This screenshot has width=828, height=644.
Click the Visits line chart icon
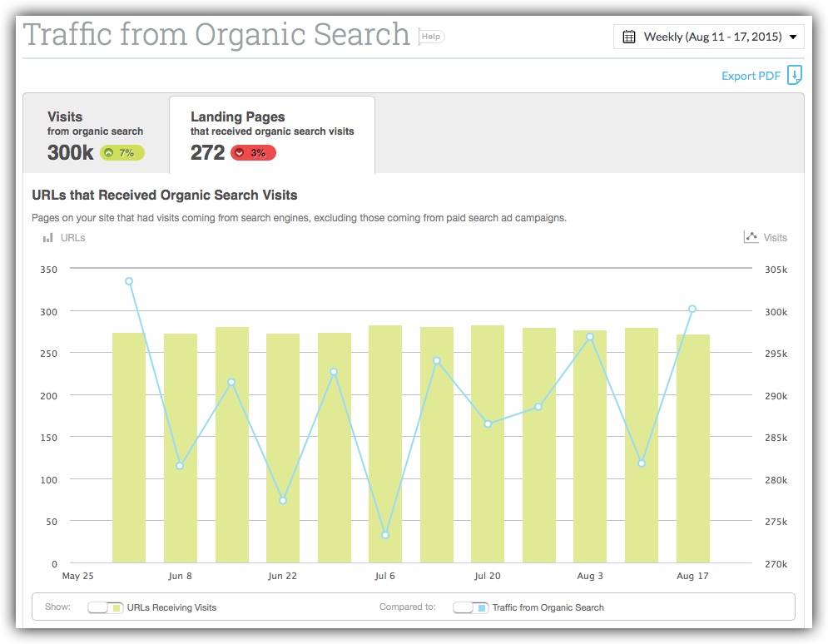[751, 237]
